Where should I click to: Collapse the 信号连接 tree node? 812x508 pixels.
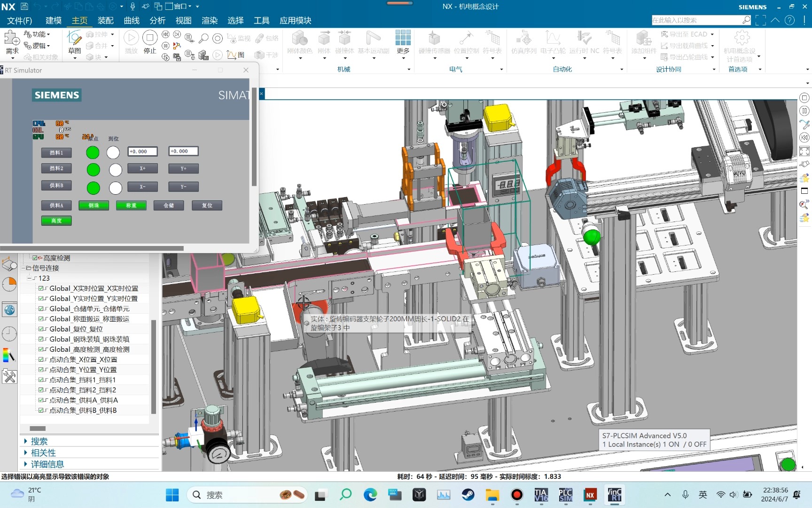coord(23,268)
